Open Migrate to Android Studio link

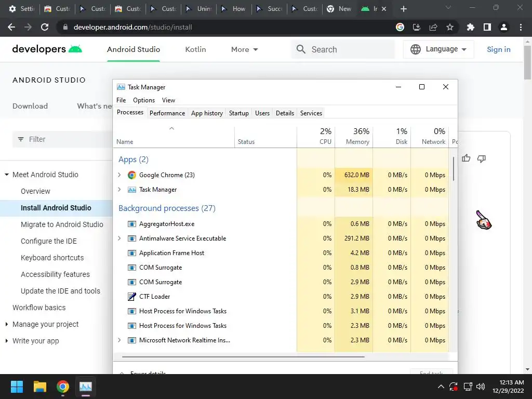[x=62, y=224]
